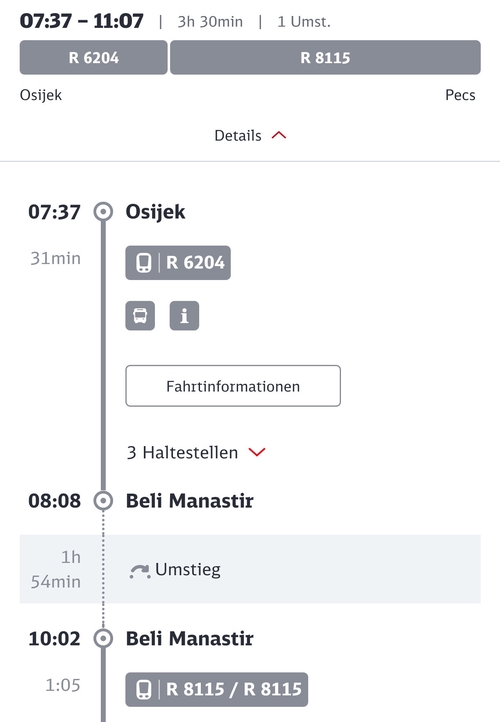Click the R 8115 / R 8115 train badge
This screenshot has height=722, width=500.
tap(216, 690)
